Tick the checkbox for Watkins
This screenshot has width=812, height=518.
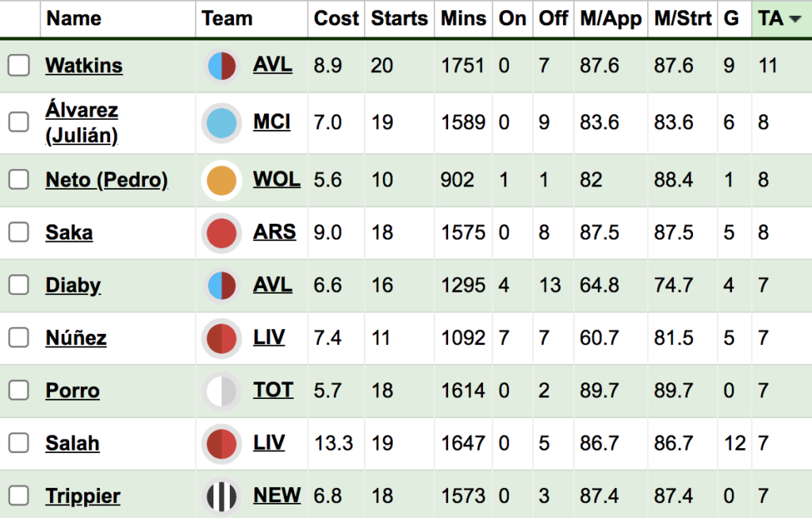[x=18, y=66]
